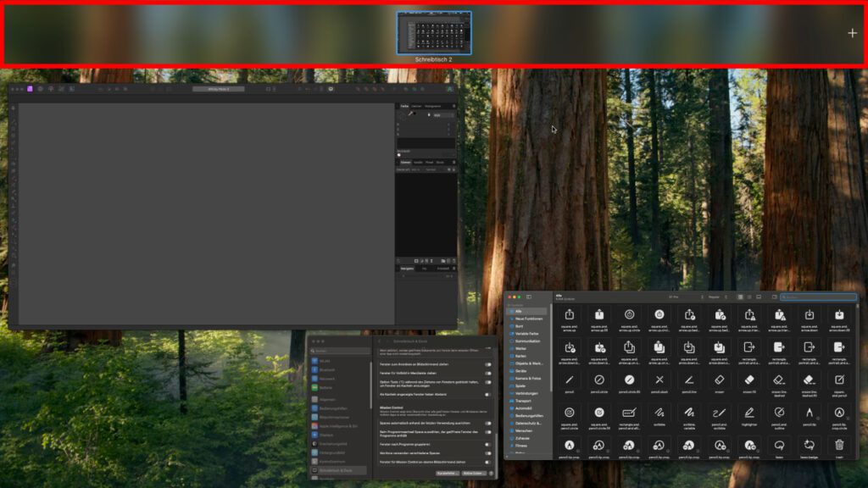Screen dimensions: 868x488
Task: Click the 'Kurzbefehle…' button in System Settings
Action: (x=447, y=472)
